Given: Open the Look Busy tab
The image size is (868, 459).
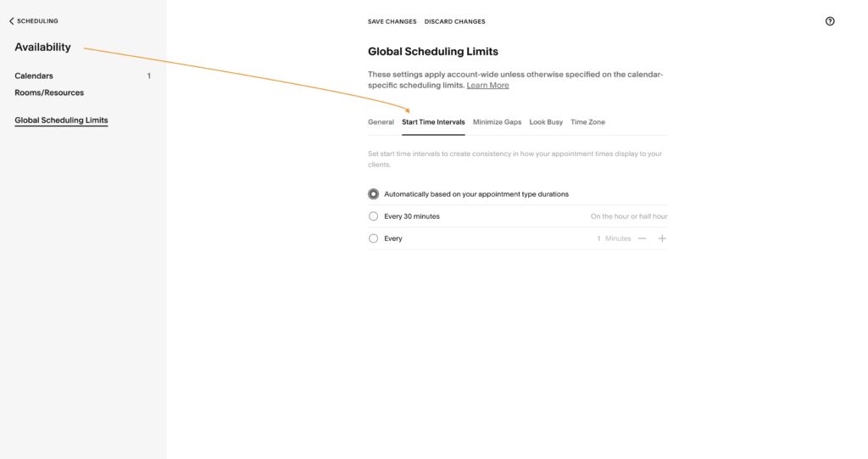Looking at the screenshot, I should (x=546, y=122).
